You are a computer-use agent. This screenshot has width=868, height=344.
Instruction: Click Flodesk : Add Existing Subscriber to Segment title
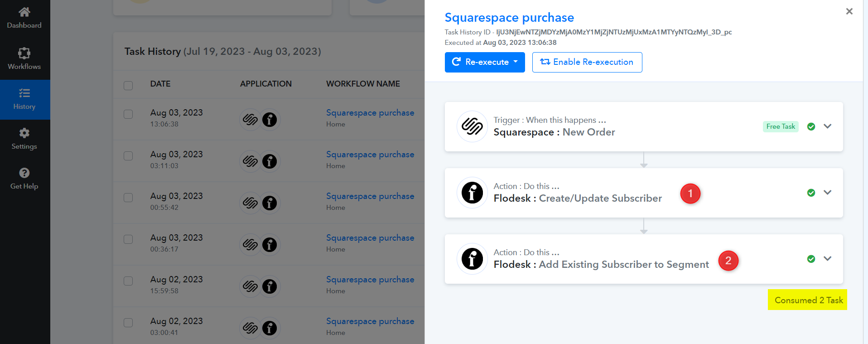point(601,265)
